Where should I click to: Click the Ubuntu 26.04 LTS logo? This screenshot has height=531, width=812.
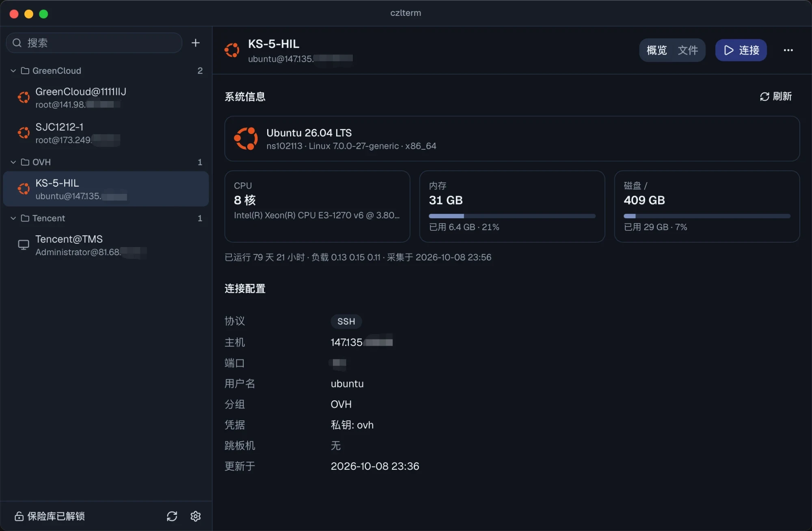[x=246, y=138]
